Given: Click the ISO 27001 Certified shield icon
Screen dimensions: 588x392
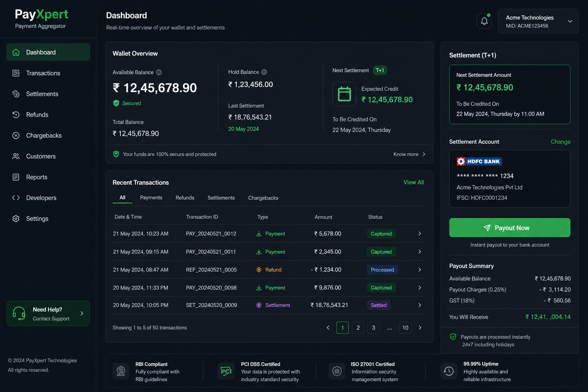Looking at the screenshot, I should point(337,371).
